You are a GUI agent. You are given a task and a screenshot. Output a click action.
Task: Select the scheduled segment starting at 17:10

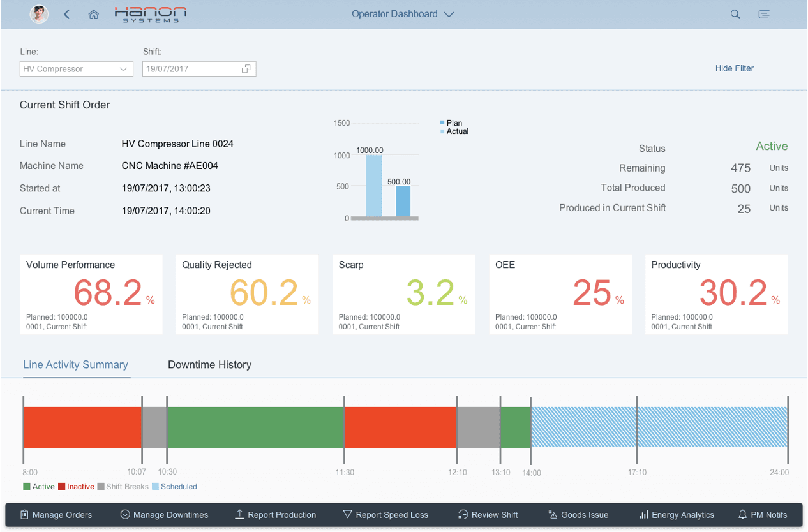click(x=712, y=427)
